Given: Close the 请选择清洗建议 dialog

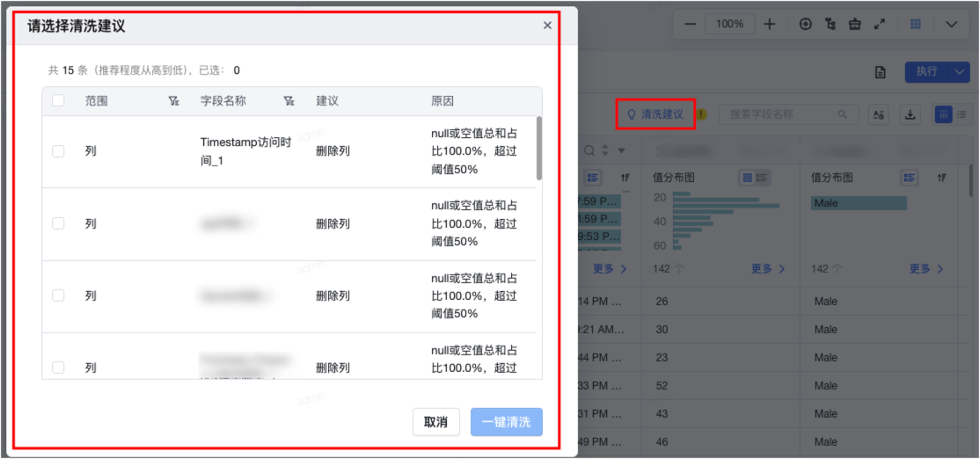Looking at the screenshot, I should click(547, 25).
